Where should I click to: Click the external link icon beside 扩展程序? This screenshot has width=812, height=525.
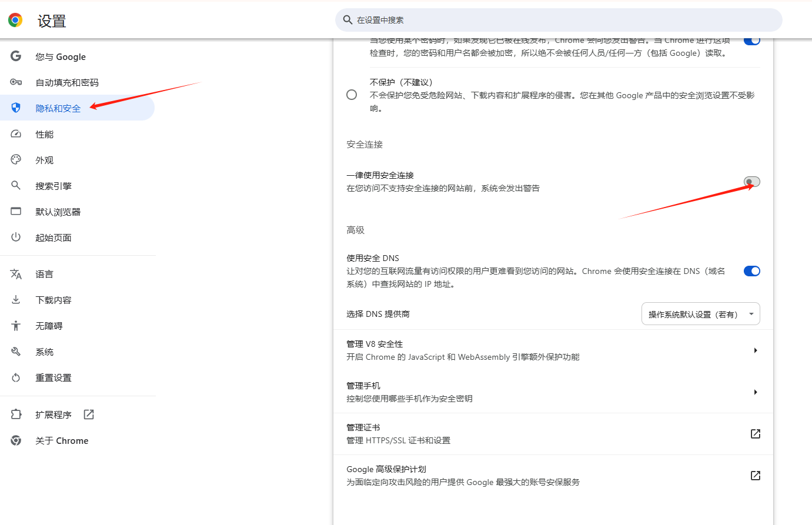[89, 414]
